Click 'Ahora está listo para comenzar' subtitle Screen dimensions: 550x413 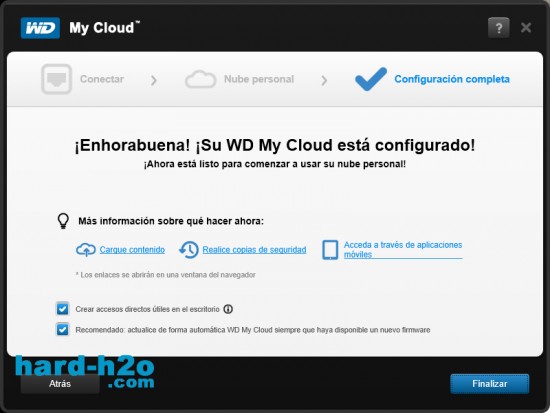pyautogui.click(x=275, y=164)
